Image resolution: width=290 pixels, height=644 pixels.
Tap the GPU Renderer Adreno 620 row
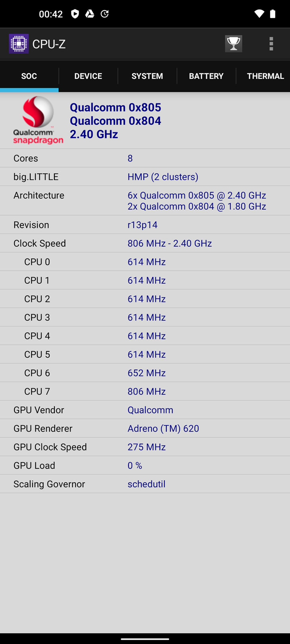coord(145,428)
